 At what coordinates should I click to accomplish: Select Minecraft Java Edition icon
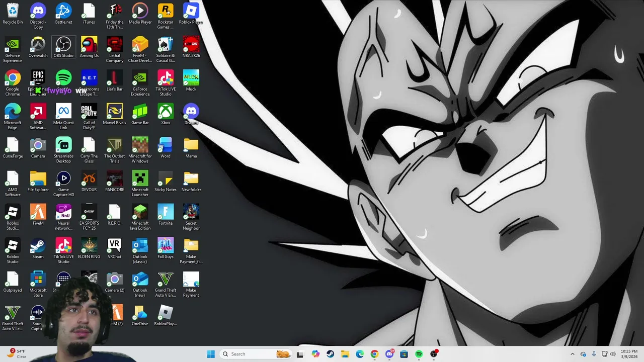[140, 218]
